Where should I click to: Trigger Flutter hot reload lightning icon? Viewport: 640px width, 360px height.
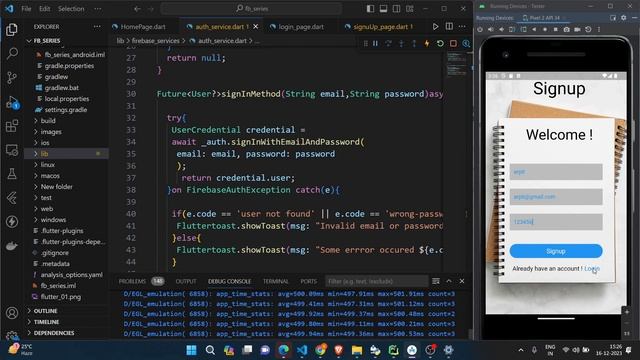[427, 44]
